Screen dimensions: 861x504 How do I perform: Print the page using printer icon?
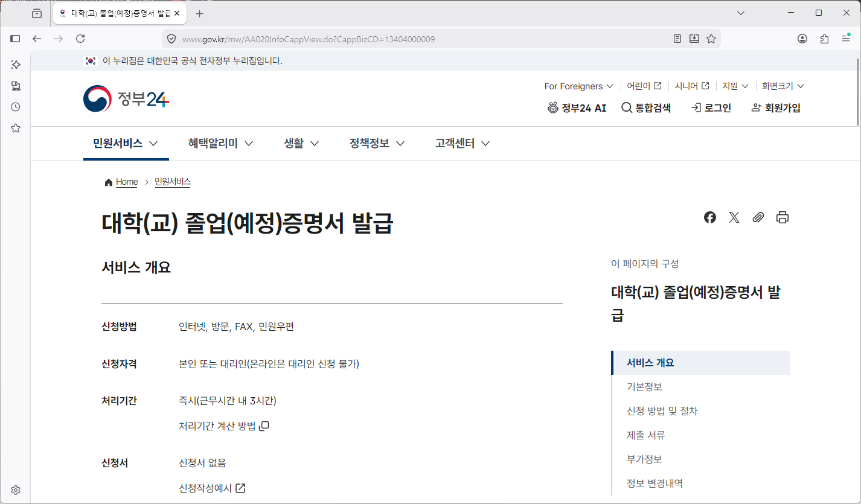[x=783, y=217]
